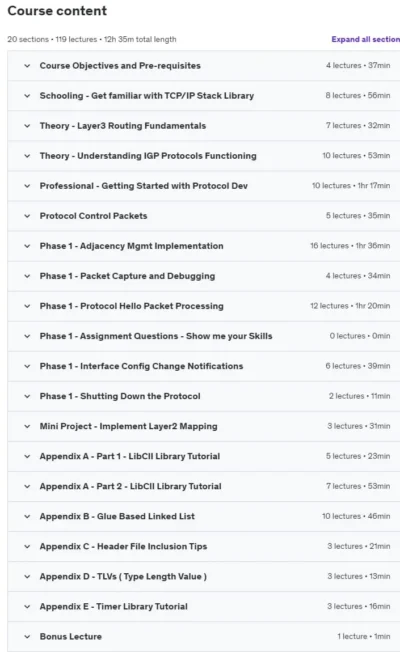The width and height of the screenshot is (400, 652).
Task: Open Theory - Layer3 Routing Fundamentals section
Action: click(x=204, y=126)
